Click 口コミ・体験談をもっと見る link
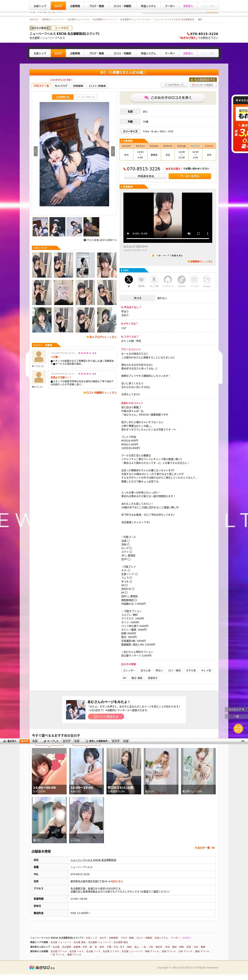 tap(100, 393)
